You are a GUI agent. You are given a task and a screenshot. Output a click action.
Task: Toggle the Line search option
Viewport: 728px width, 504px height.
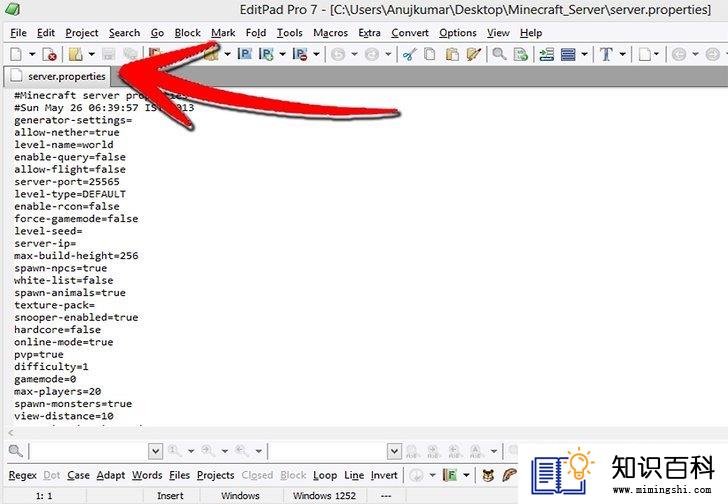tap(354, 475)
